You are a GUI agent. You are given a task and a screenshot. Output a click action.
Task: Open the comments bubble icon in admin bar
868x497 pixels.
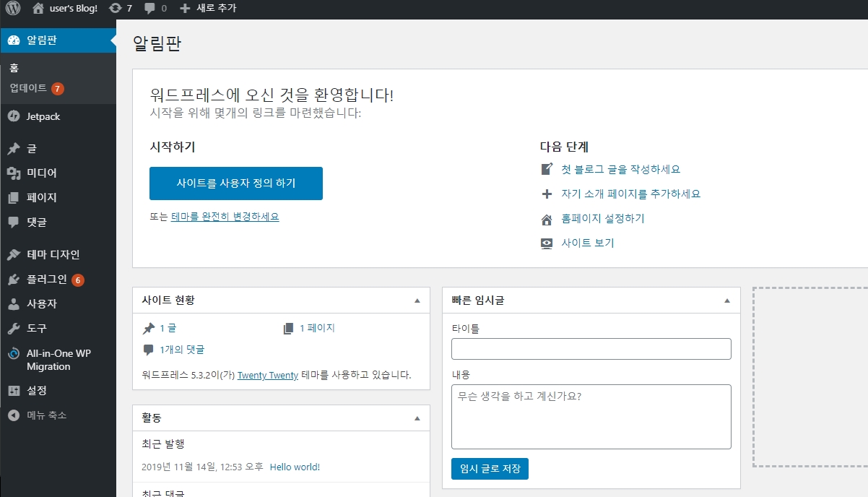pos(149,8)
